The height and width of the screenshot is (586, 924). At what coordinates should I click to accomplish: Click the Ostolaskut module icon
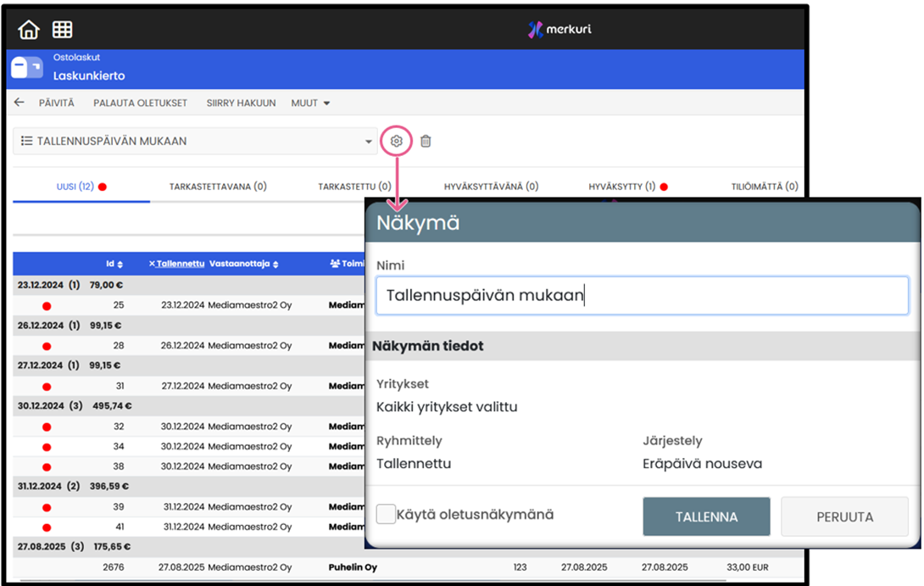[26, 69]
